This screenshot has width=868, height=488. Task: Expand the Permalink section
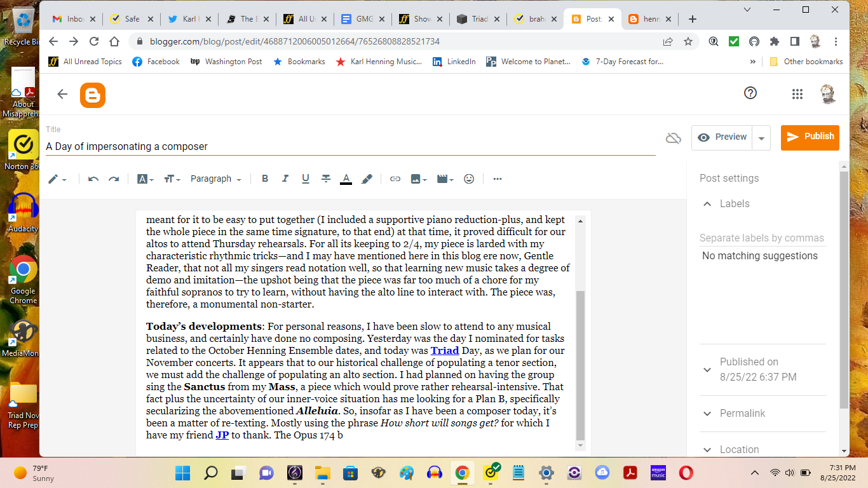707,414
